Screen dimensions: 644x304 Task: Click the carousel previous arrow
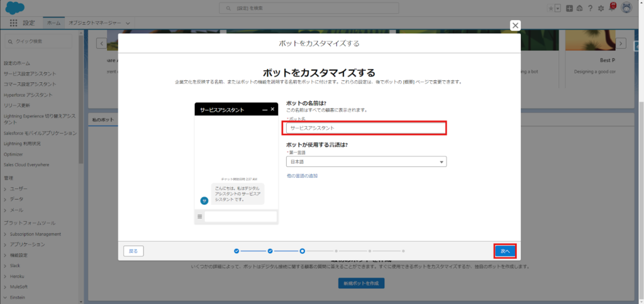pos(101,43)
